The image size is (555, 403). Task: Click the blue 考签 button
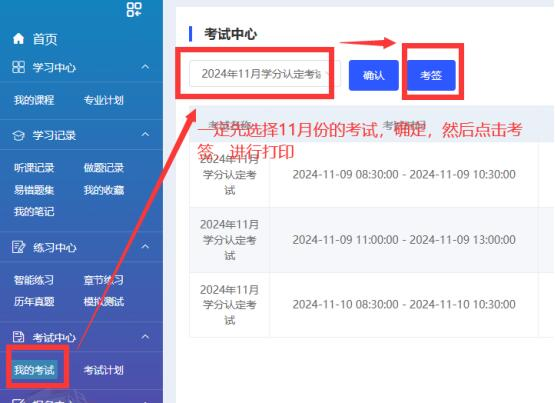[431, 75]
